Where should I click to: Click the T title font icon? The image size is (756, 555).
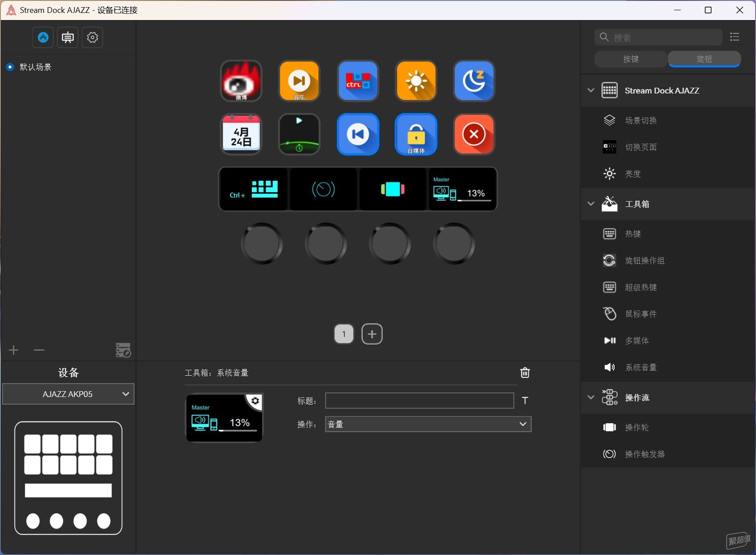click(525, 401)
